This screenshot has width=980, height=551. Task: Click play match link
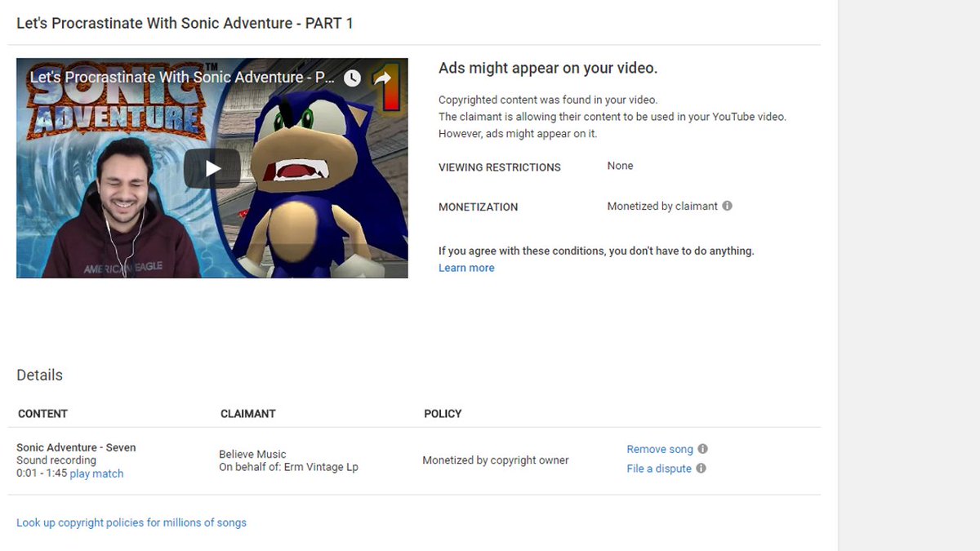click(96, 473)
